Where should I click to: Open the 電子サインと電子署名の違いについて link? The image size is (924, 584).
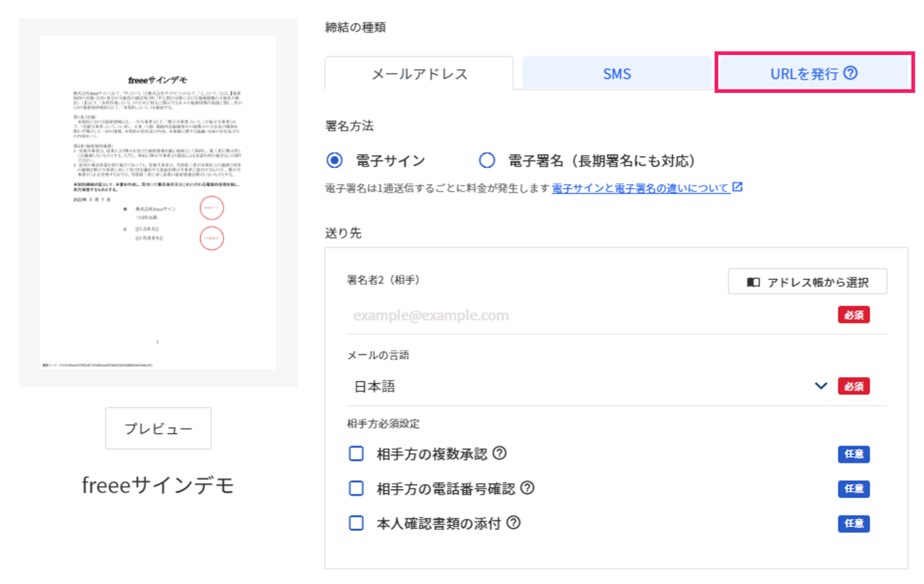[x=640, y=188]
